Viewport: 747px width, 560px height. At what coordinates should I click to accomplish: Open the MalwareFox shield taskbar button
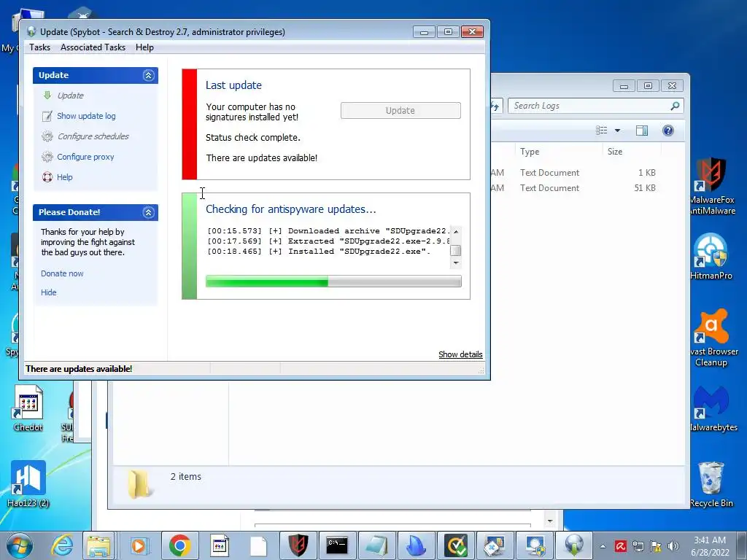click(298, 545)
